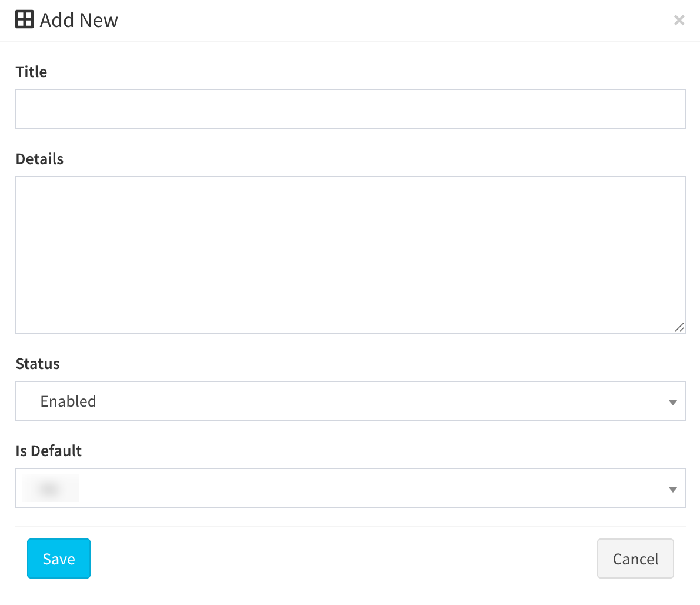Click the blurred value in Is Default
Image resolution: width=700 pixels, height=605 pixels.
click(51, 488)
